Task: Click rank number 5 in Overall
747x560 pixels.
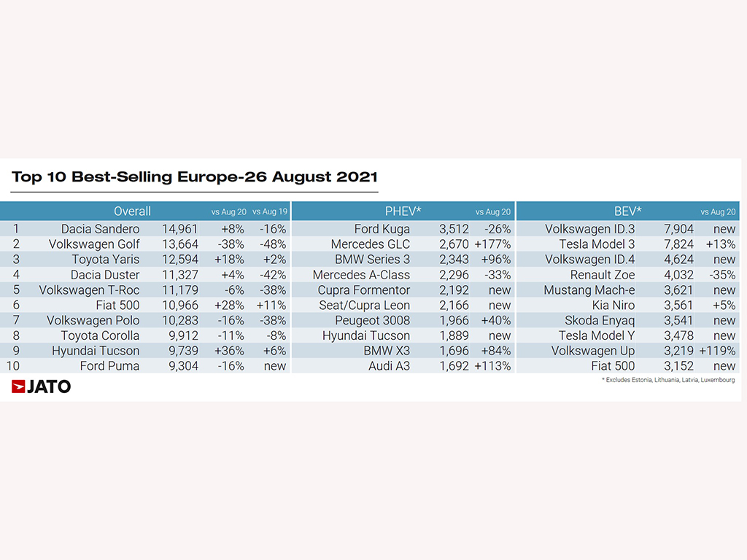Action: coord(16,290)
